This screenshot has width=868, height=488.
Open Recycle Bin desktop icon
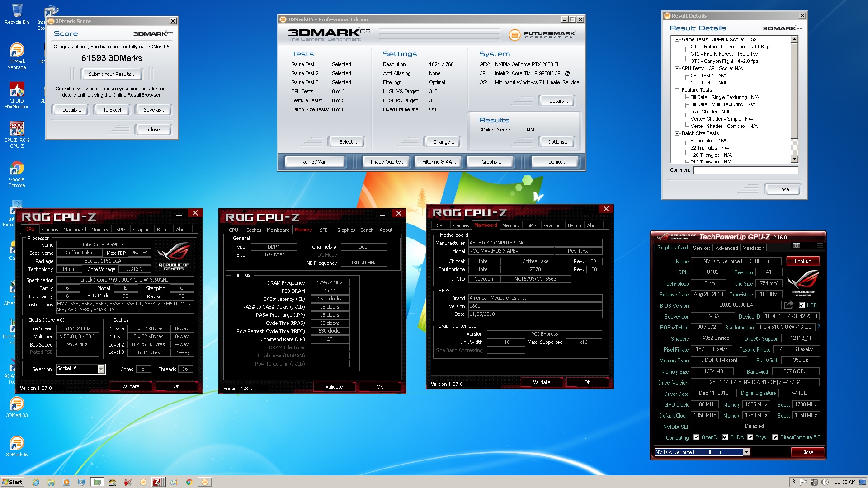[17, 14]
